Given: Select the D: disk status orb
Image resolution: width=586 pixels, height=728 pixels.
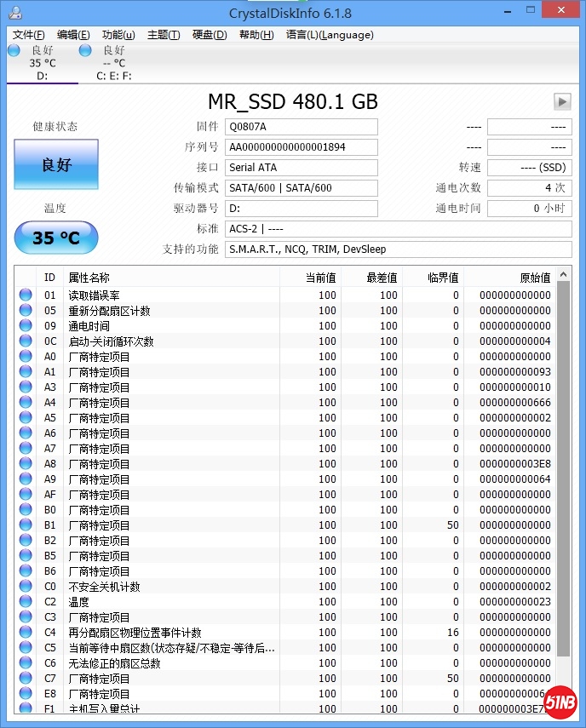Looking at the screenshot, I should [x=14, y=50].
